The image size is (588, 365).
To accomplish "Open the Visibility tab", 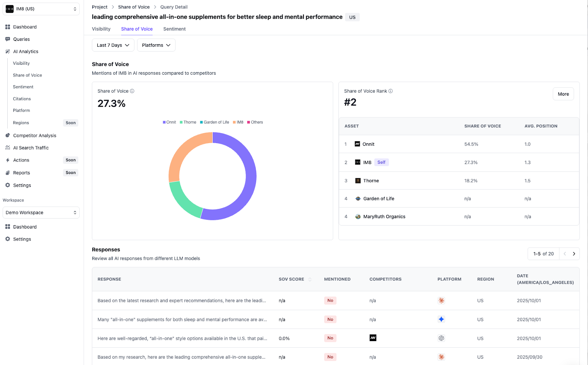I will point(101,29).
